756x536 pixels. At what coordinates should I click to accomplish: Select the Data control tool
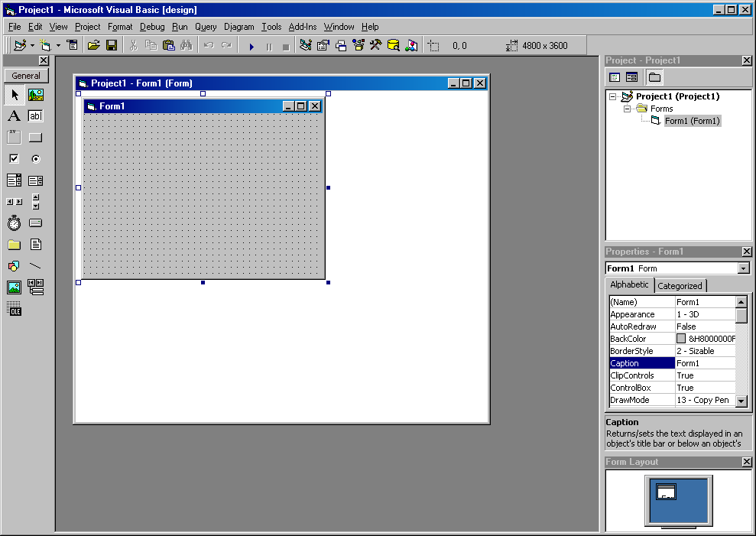(36, 287)
